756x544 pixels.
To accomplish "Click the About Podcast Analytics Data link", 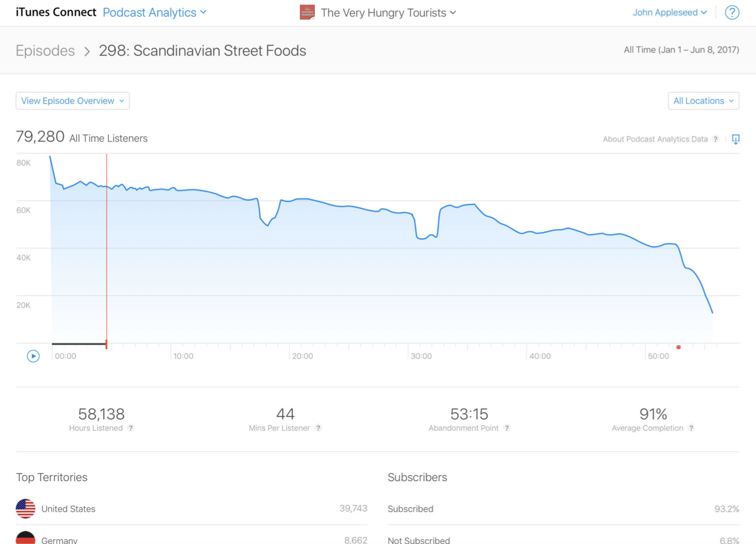I will [x=655, y=139].
